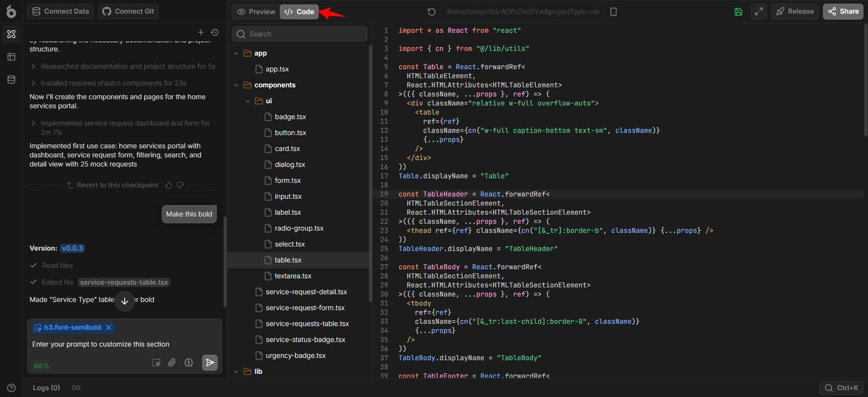Click service-requests-table.tsx edited file chip

(124, 282)
